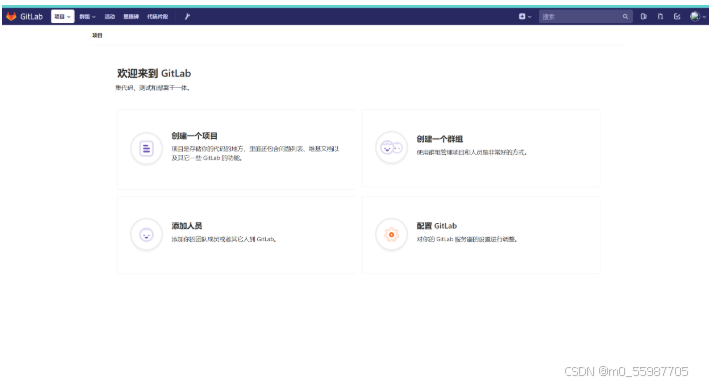Click the 配置 GitLab card title
The width and height of the screenshot is (709, 384).
[x=437, y=226]
